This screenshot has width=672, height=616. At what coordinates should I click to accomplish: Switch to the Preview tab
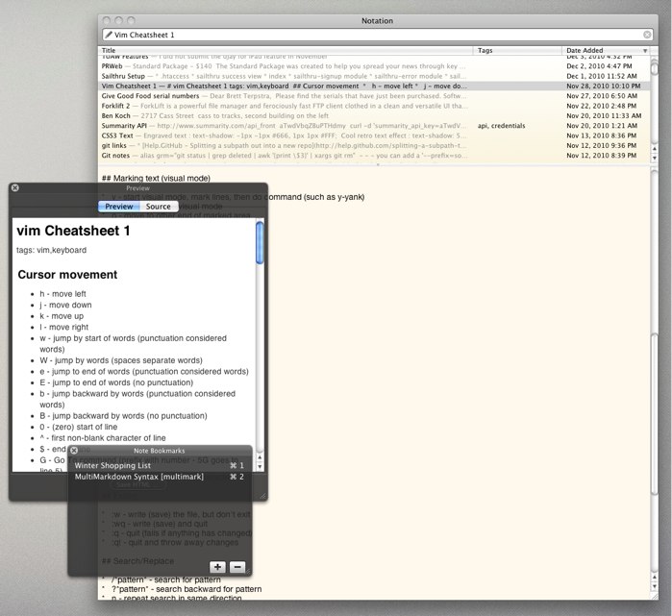coord(119,207)
